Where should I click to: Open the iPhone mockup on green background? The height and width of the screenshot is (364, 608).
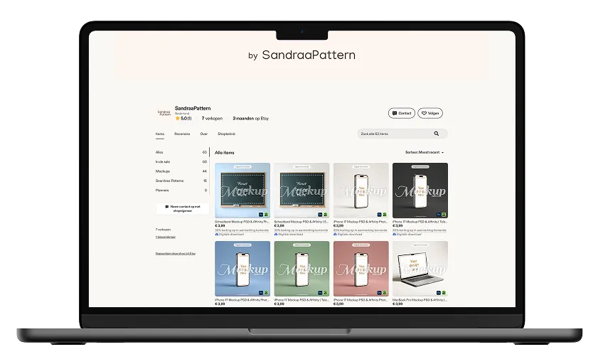coord(302,269)
